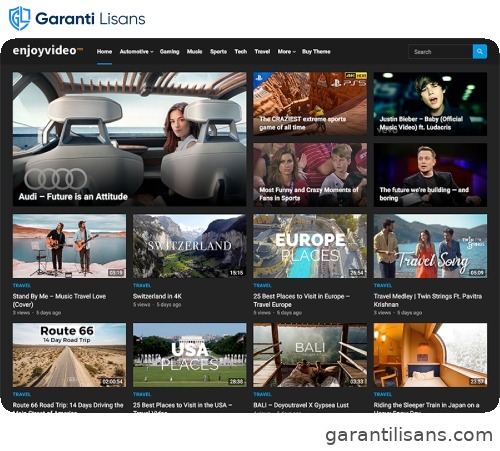Open the Switzerland thumbnail image
The width and height of the screenshot is (500, 451).
[190, 246]
